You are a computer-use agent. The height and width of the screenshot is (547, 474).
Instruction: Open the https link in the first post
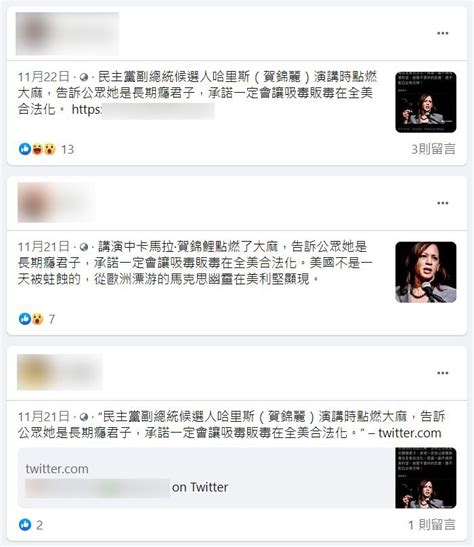coord(143,110)
